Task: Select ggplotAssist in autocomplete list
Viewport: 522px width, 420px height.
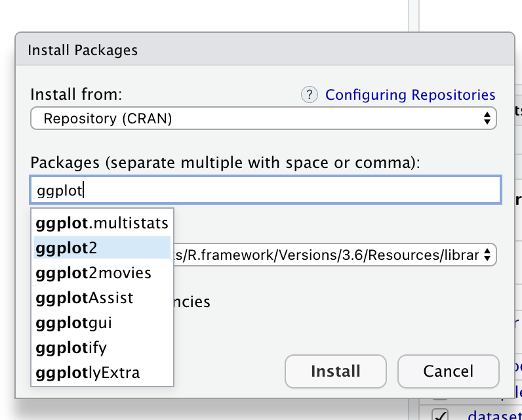Action: point(102,298)
